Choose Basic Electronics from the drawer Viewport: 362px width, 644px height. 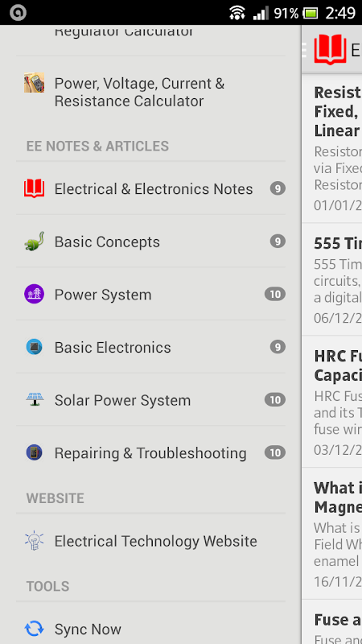[113, 348]
